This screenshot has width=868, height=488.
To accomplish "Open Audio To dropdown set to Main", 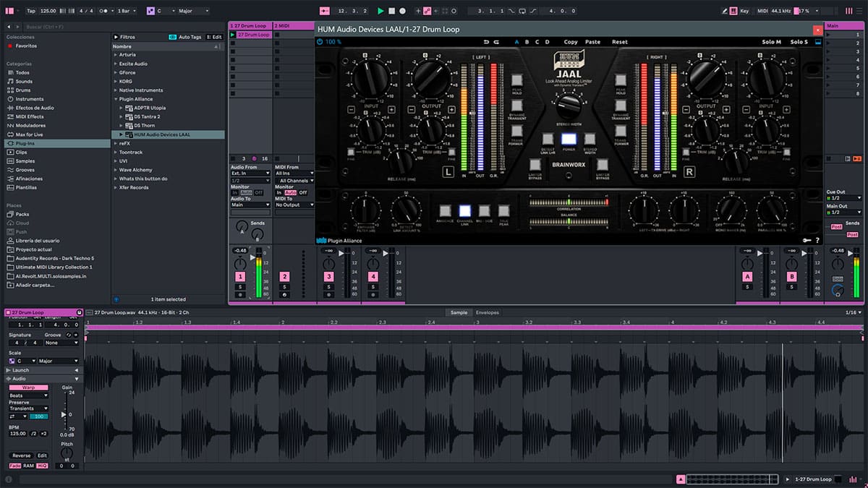I will click(250, 205).
